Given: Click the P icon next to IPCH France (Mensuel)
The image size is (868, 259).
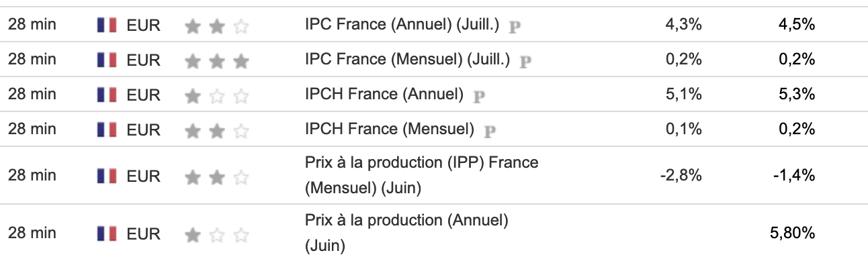Looking at the screenshot, I should [x=490, y=130].
